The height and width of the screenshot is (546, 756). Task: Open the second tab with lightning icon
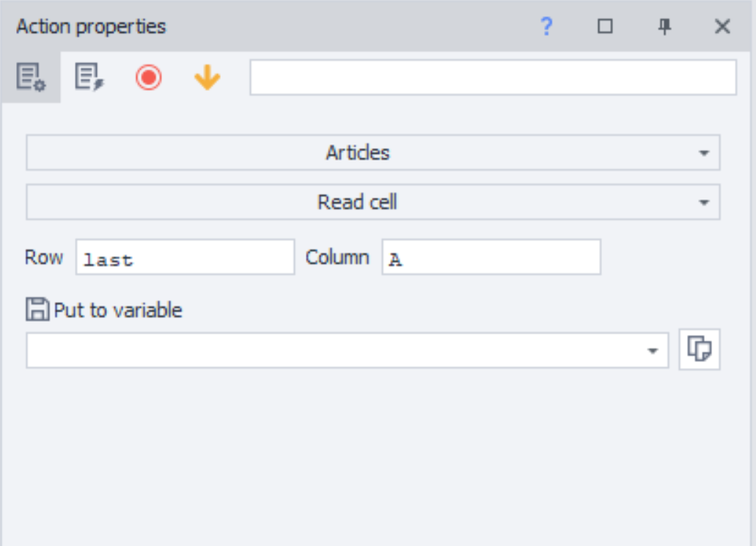[x=89, y=77]
